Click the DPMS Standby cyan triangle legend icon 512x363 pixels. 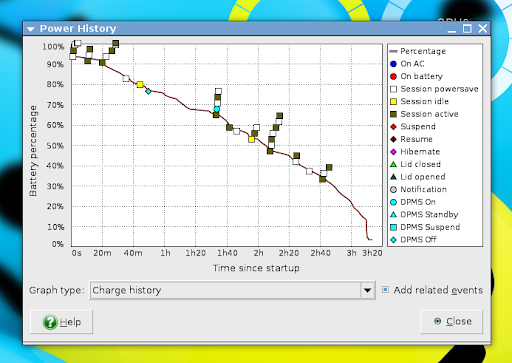[393, 214]
